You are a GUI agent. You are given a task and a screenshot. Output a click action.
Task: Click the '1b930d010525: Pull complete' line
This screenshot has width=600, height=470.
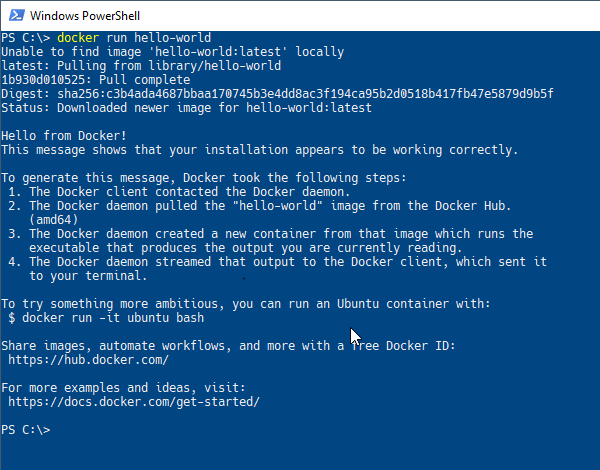[x=96, y=80]
